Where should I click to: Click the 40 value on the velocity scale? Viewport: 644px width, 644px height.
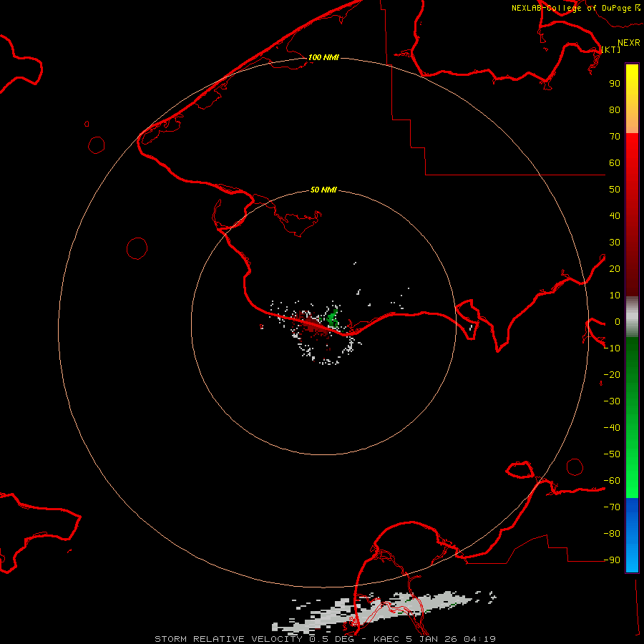(x=615, y=215)
